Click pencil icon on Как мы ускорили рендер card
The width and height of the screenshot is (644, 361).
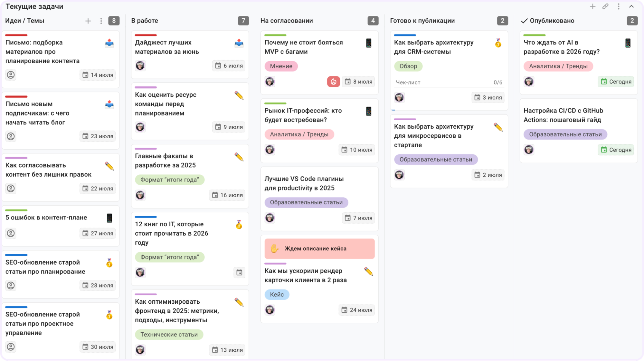(369, 271)
